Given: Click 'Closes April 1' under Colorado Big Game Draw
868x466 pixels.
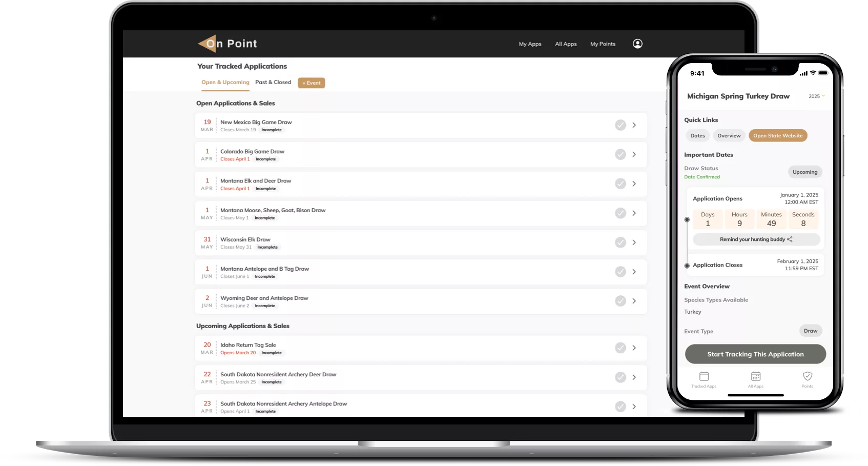Looking at the screenshot, I should click(x=235, y=159).
